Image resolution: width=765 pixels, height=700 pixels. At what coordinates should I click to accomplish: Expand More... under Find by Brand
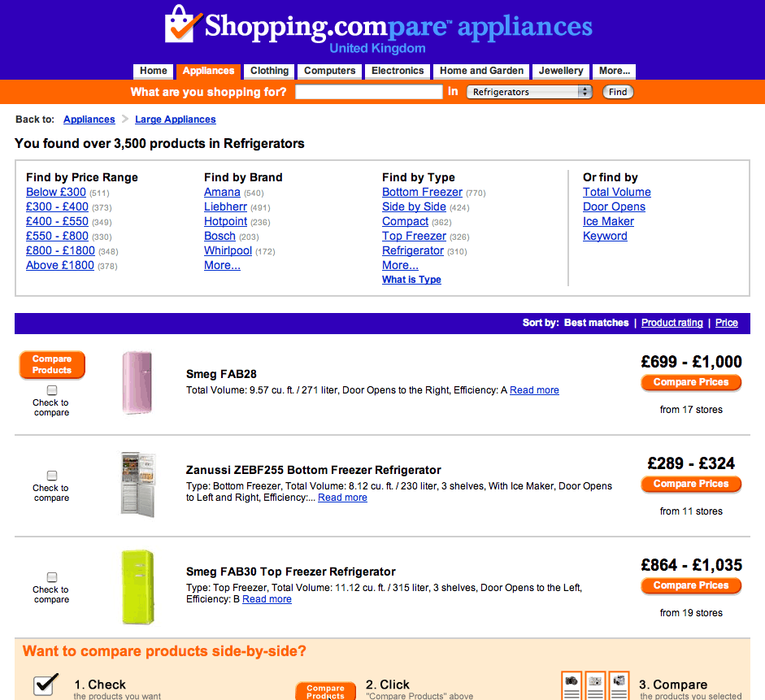222,265
